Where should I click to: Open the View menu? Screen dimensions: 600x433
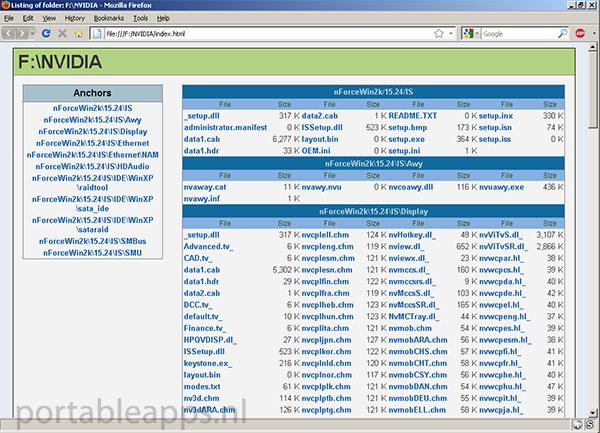[49, 18]
